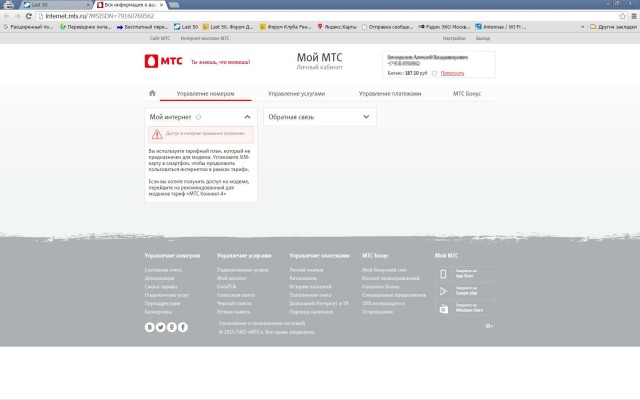Click Соглашение о пользовании системой link
The height and width of the screenshot is (400, 640).
(x=262, y=323)
